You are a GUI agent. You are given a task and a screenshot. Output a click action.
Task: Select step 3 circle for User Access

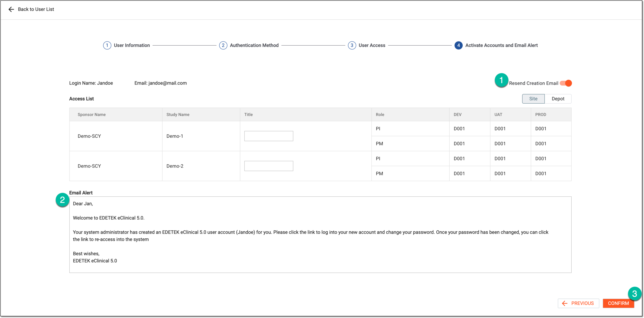pos(352,45)
